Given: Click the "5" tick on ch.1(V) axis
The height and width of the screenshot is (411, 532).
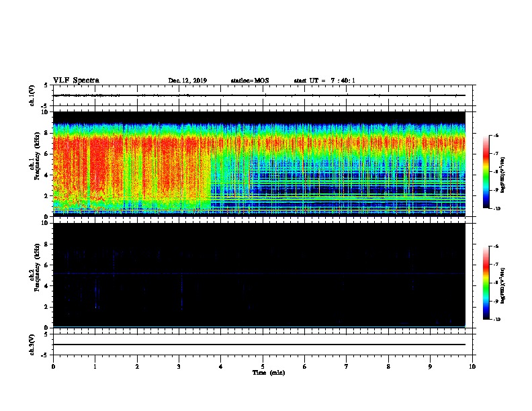Looking at the screenshot, I should tap(46, 85).
